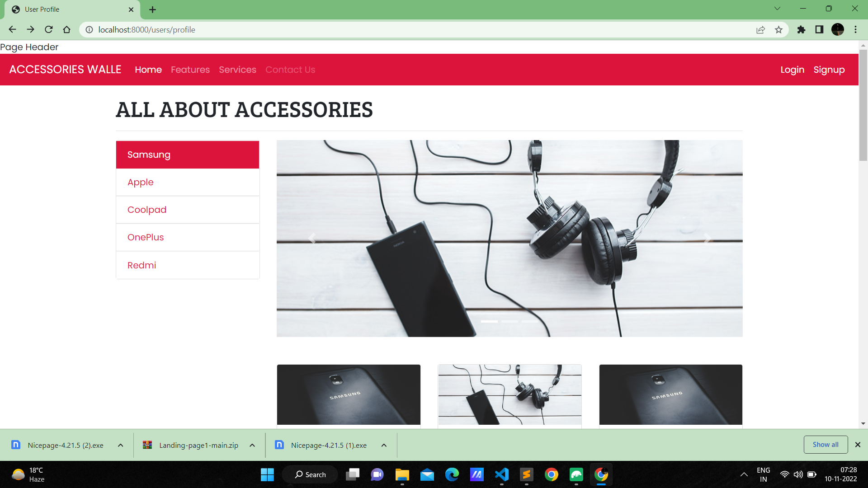Click the browser home icon
The width and height of the screenshot is (868, 488).
coord(67,30)
